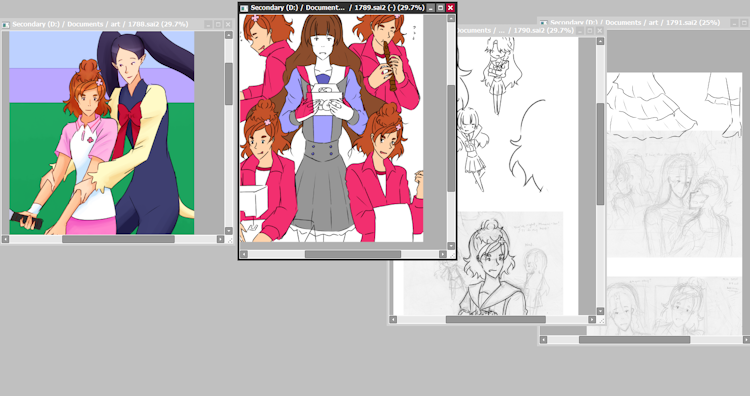Click the left arrow in 1788.sai2 horizontal scrollbar
750x396 pixels.
click(5, 239)
